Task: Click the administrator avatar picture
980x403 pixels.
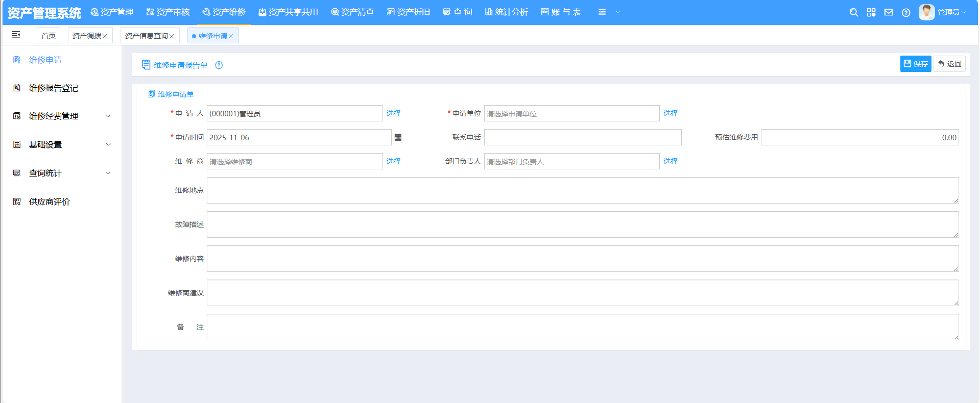Action: tap(926, 12)
